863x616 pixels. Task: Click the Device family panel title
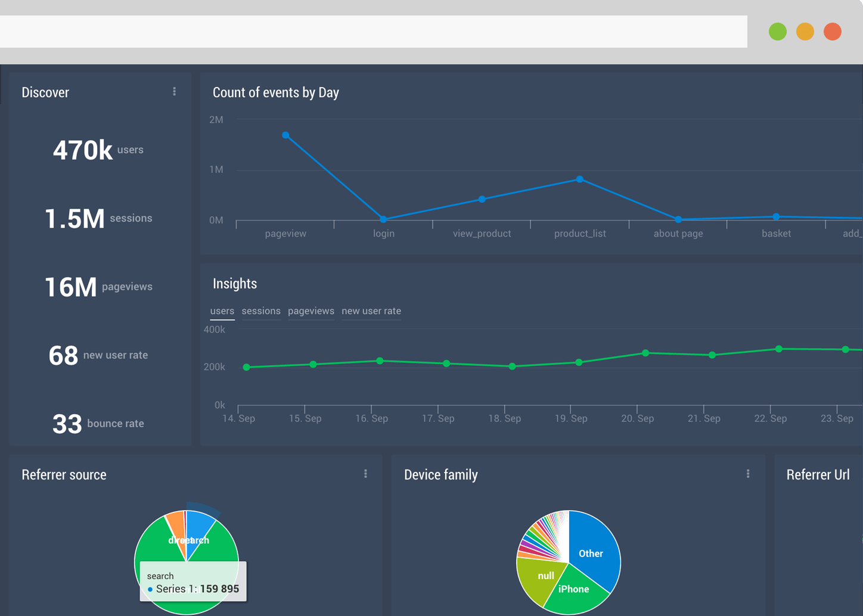click(x=441, y=475)
